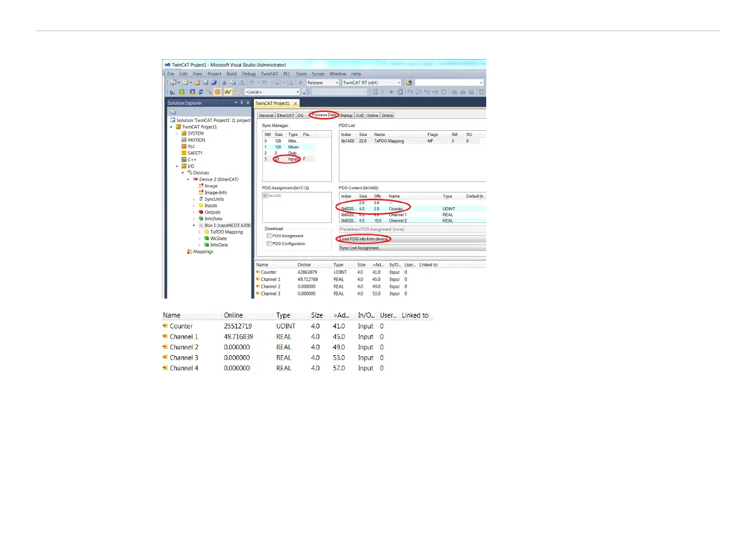Open the Process Data tab
Screen dimensions: 756x533
click(324, 115)
